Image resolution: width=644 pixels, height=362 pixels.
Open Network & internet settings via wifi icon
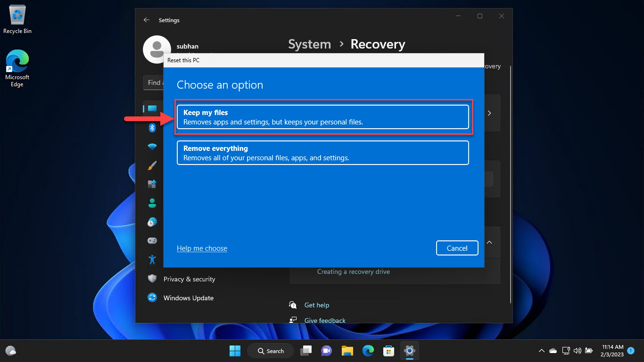tap(152, 146)
